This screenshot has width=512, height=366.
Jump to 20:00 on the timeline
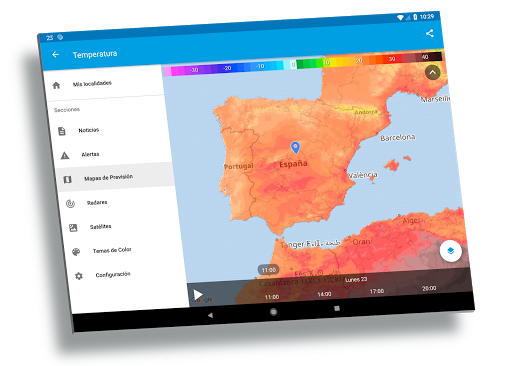(429, 288)
